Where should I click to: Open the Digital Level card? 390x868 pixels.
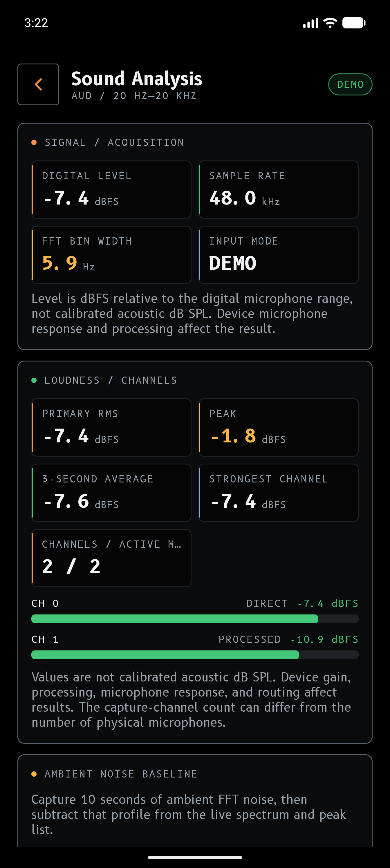click(x=111, y=189)
